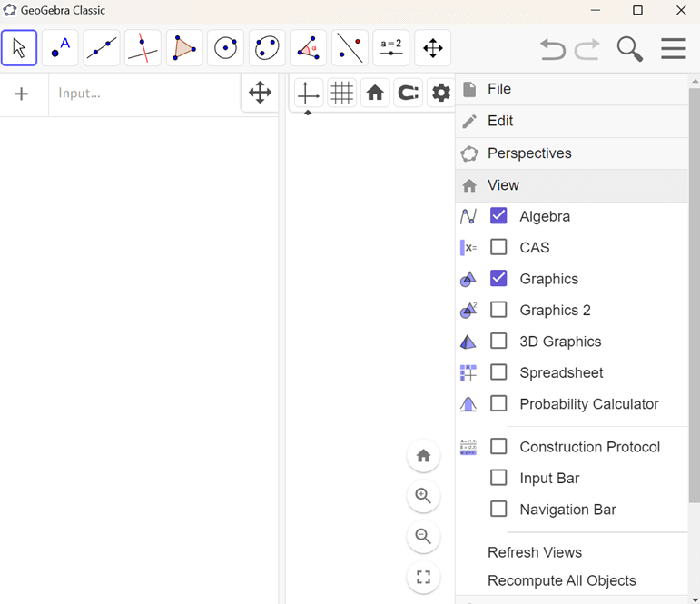The image size is (700, 604).
Task: Enable the Graphics 2 checkbox
Action: click(x=498, y=309)
